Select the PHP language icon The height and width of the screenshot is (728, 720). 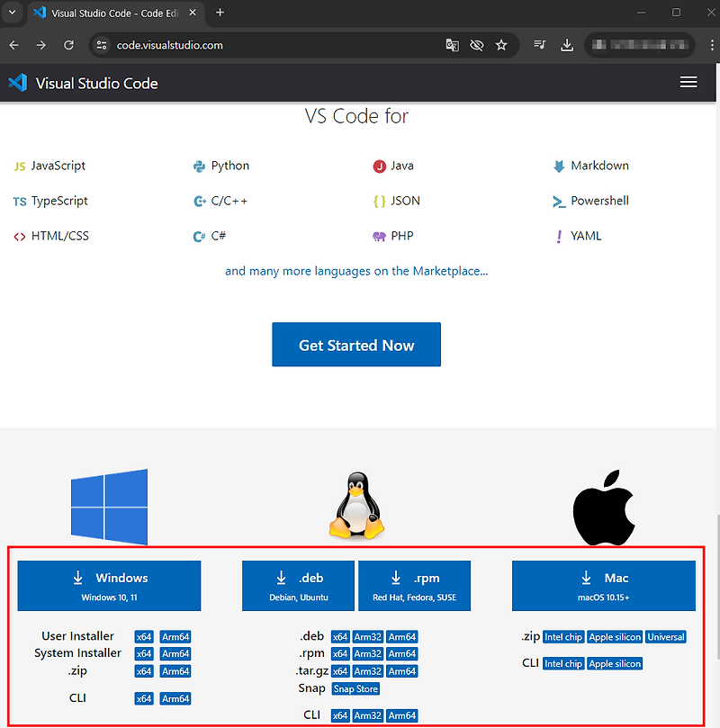tap(381, 236)
